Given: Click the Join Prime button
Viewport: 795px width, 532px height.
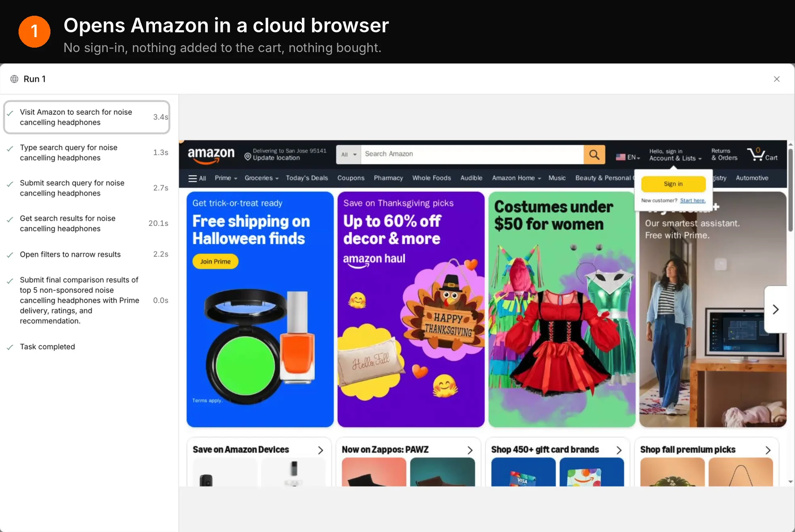Looking at the screenshot, I should point(215,262).
